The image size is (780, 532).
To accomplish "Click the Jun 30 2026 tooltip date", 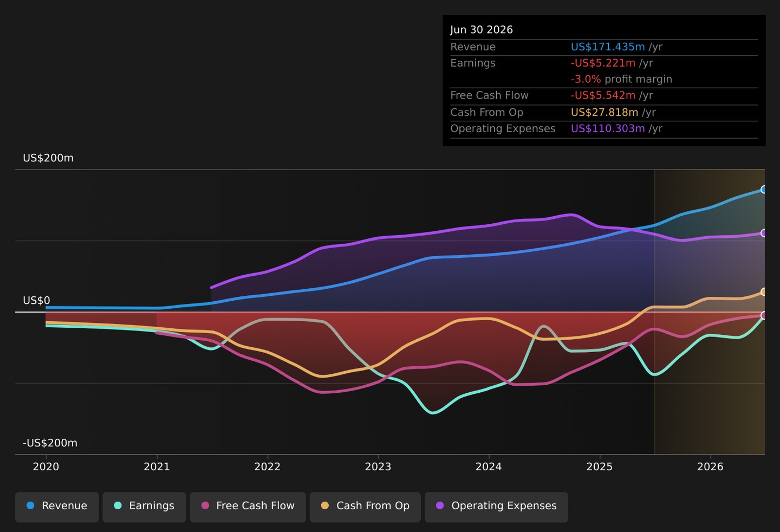I will point(482,30).
